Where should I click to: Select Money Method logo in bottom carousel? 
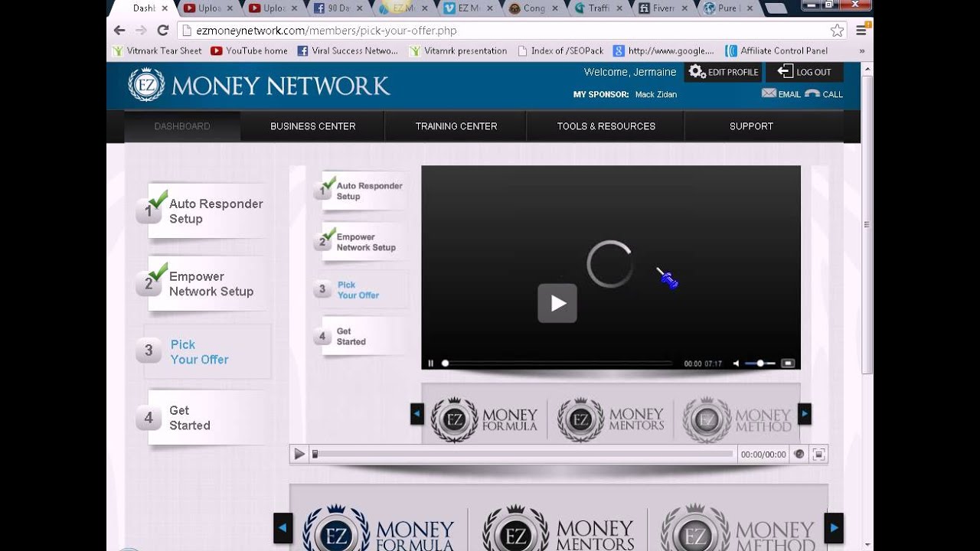click(738, 528)
